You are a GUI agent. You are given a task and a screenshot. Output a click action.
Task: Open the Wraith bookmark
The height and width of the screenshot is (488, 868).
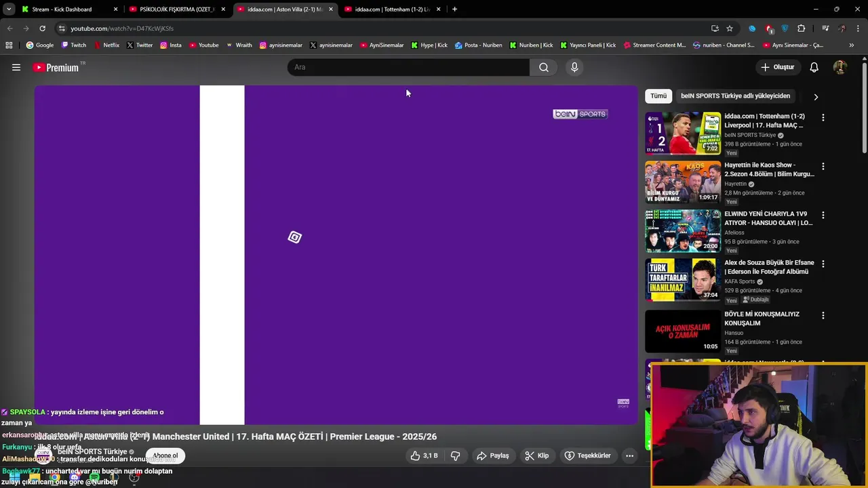click(238, 45)
